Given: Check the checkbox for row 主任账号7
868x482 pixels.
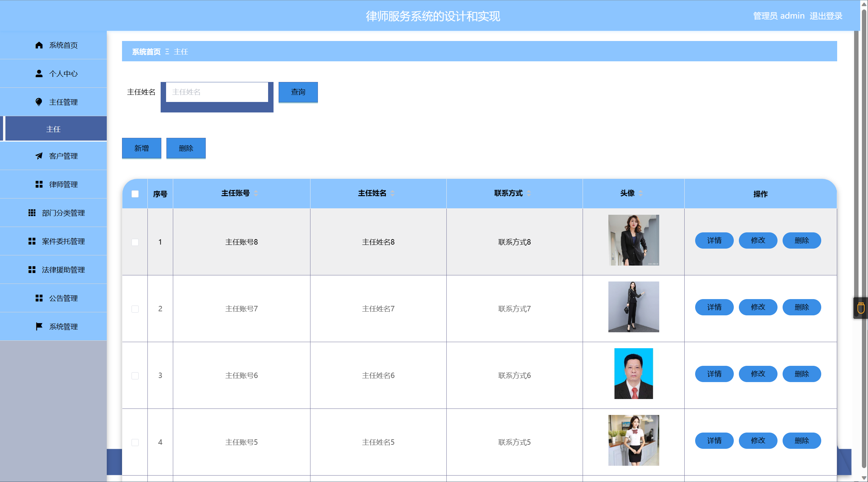Looking at the screenshot, I should 135,309.
